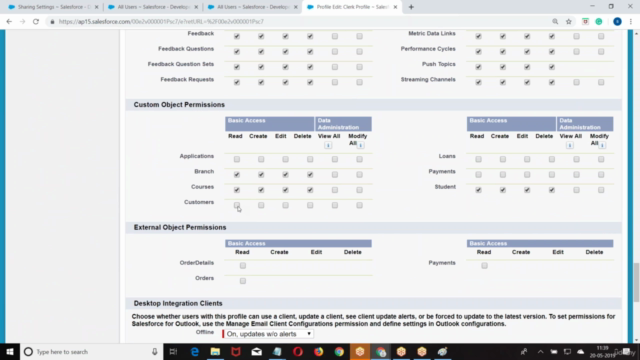Viewport: 640px width, 360px height.
Task: Click right table's View All info icon
Action: pyautogui.click(x=570, y=145)
